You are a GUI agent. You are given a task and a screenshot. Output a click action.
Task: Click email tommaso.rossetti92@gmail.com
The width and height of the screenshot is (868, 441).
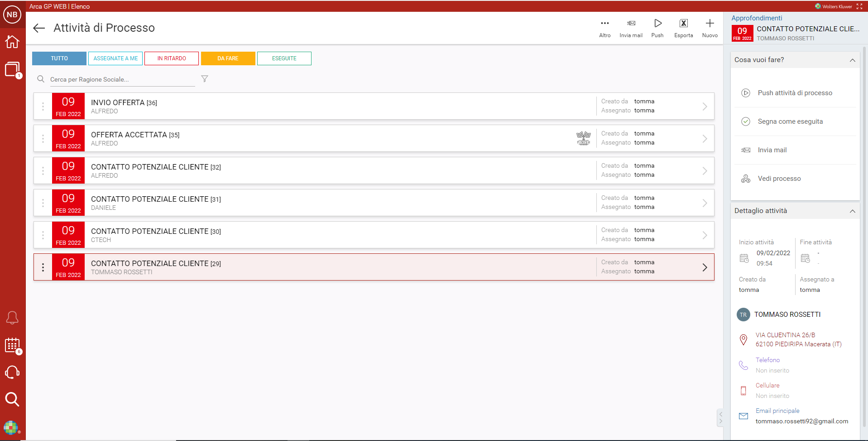802,422
